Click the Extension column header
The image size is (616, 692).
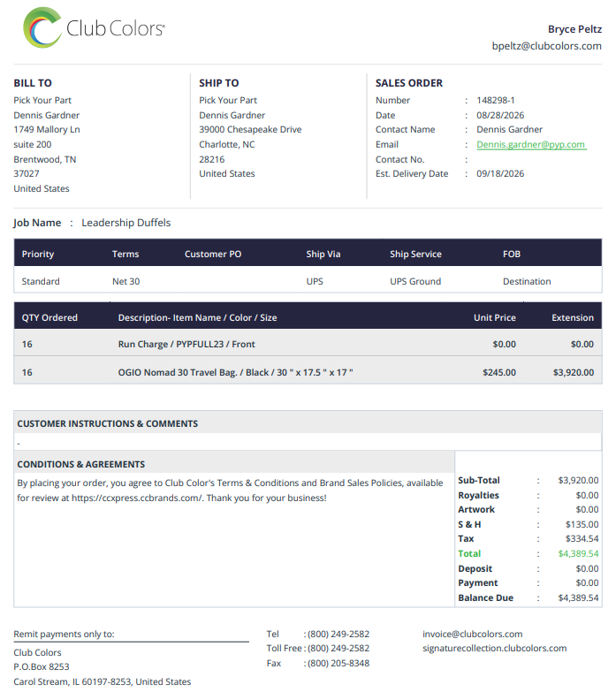[573, 318]
